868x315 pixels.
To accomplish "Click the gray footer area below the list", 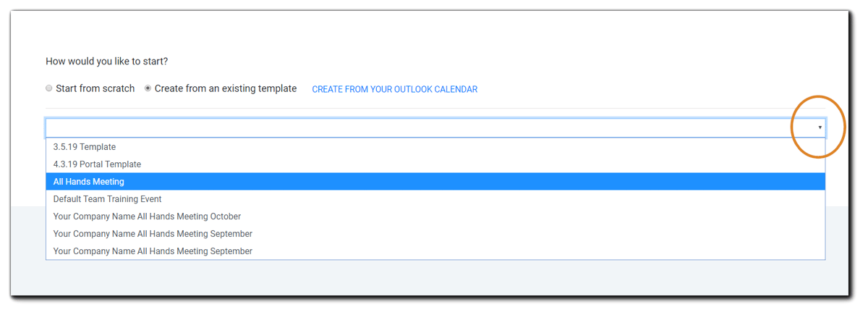I will pos(434,279).
